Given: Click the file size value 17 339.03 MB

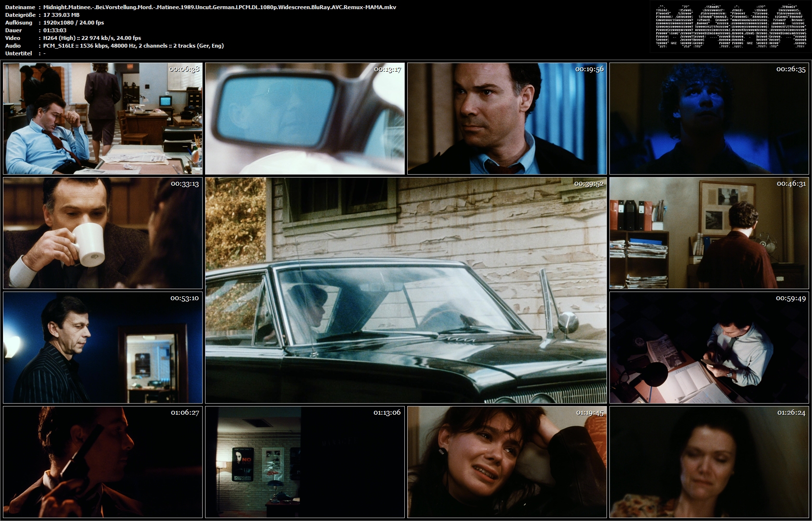Looking at the screenshot, I should pyautogui.click(x=62, y=15).
